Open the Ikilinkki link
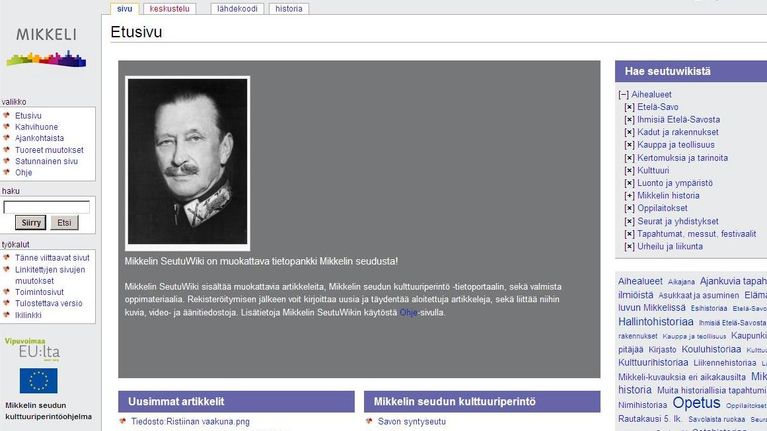Viewport: 767px width, 431px height. pyautogui.click(x=28, y=315)
